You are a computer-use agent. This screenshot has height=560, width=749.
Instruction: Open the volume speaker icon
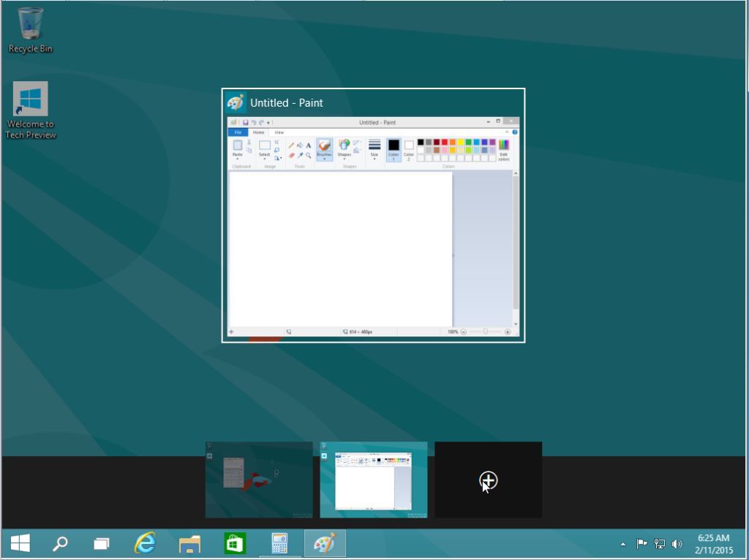[x=677, y=543]
